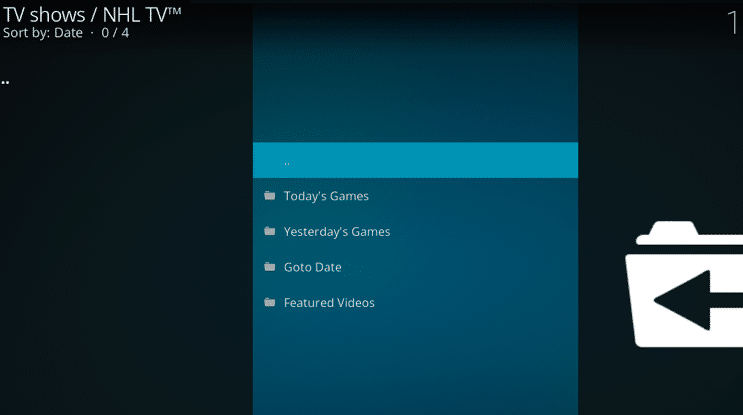Click folder icon beside Featured Videos
Image resolution: width=743 pixels, height=415 pixels.
point(270,302)
